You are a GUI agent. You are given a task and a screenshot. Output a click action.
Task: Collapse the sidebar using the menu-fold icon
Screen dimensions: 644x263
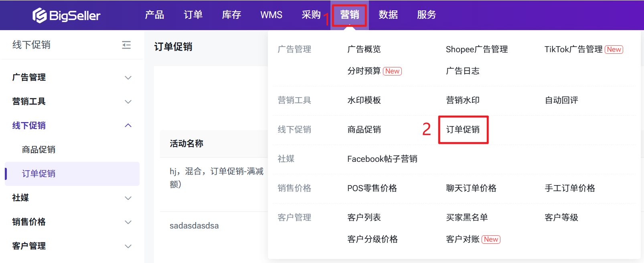point(126,45)
